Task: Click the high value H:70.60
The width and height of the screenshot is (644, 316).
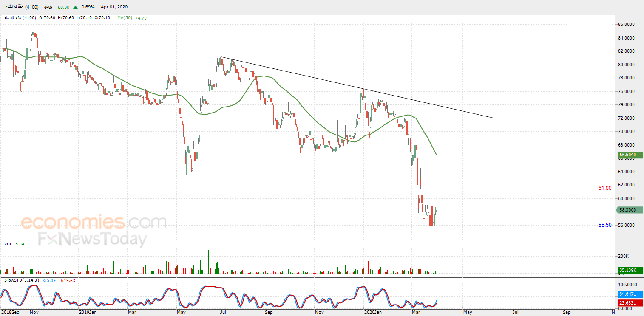Action: pyautogui.click(x=67, y=18)
